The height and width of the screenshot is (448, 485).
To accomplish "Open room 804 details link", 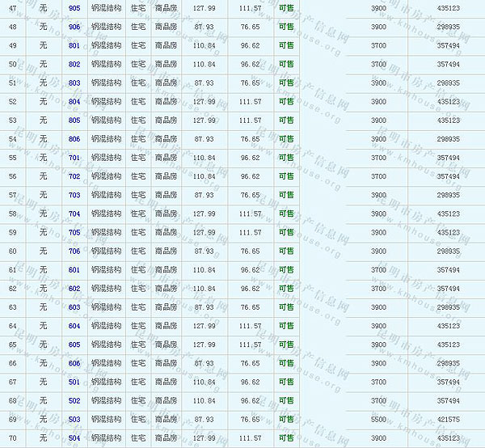I will tap(74, 102).
